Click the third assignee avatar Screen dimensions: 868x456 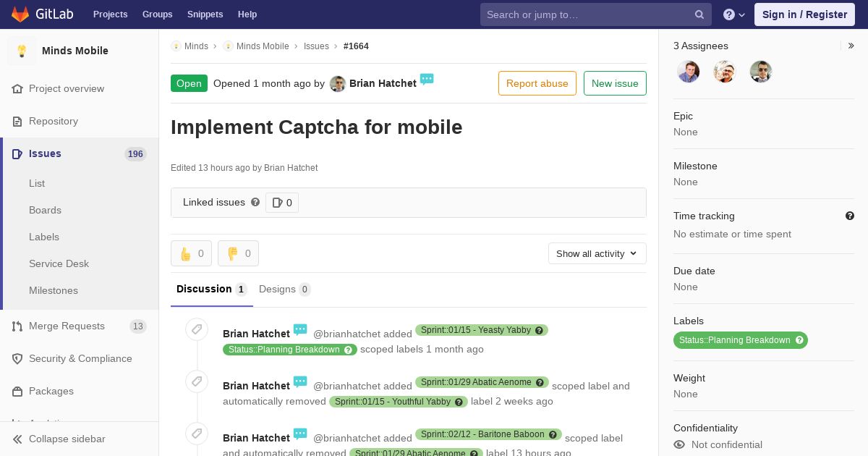pyautogui.click(x=761, y=72)
